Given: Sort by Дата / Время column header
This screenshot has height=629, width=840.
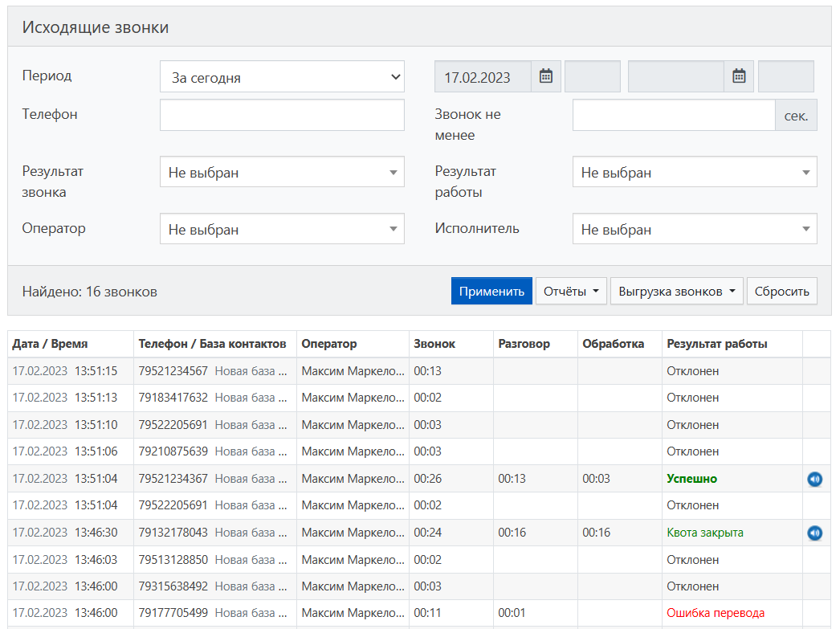Looking at the screenshot, I should [x=50, y=344].
